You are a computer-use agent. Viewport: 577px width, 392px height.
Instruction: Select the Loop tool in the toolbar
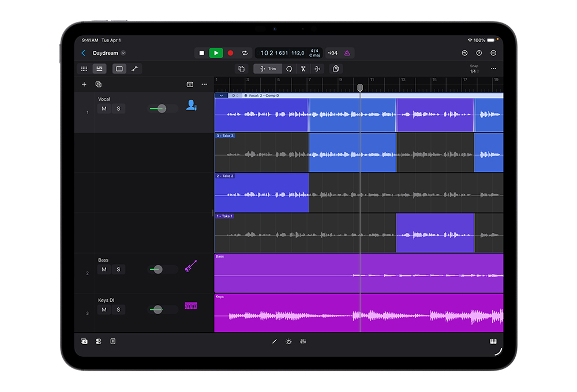point(288,69)
